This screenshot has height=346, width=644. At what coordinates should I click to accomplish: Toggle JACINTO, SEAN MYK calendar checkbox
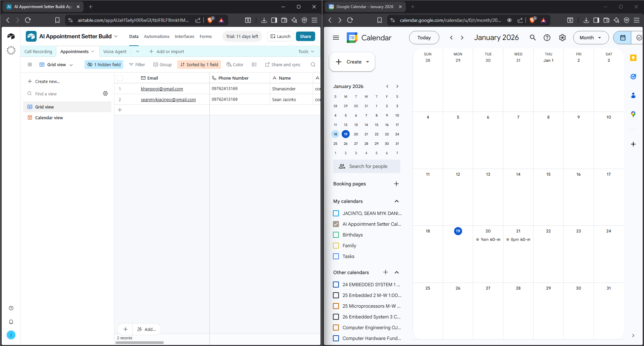[x=336, y=213]
